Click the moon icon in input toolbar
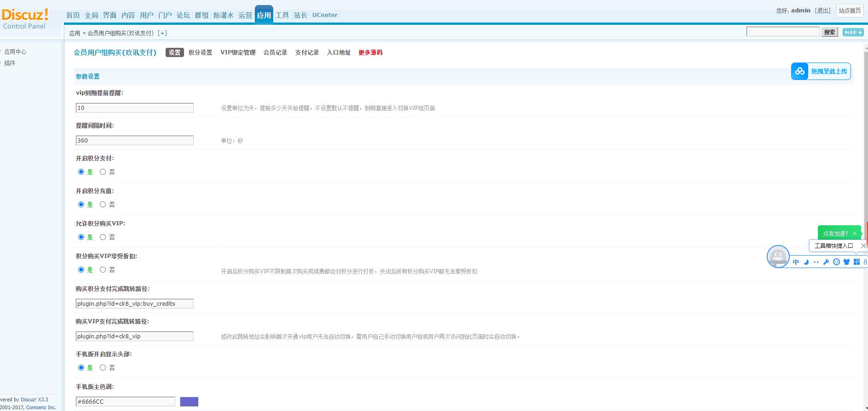Screen dimensions: 868x411 806,262
